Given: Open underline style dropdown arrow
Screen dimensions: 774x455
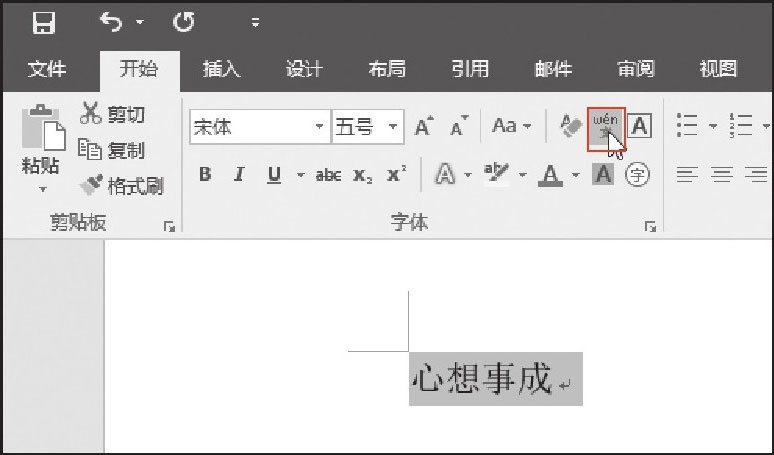Looking at the screenshot, I should pyautogui.click(x=301, y=175).
